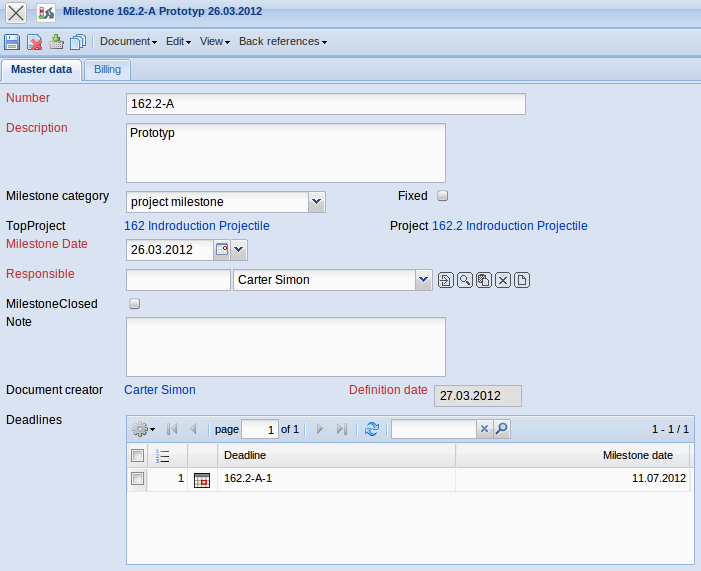The height and width of the screenshot is (571, 701).
Task: Click the calendar icon in deadline row 162.2-A-1
Action: tap(202, 480)
